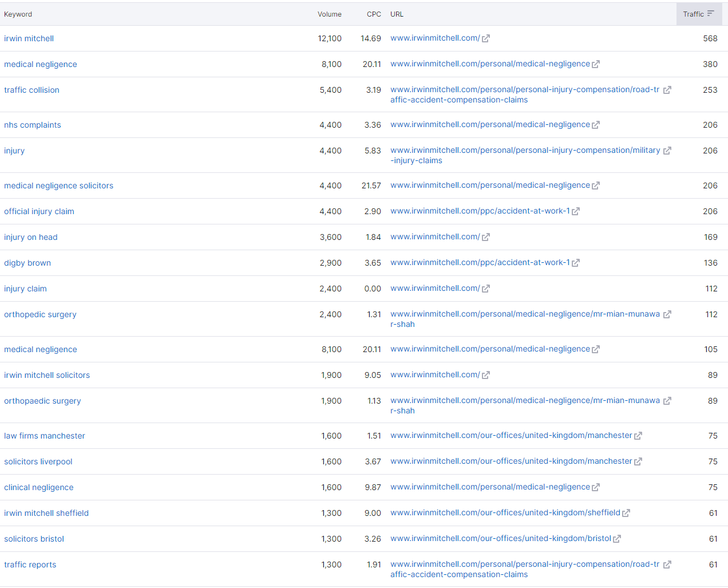The width and height of the screenshot is (728, 588).
Task: Open external link icon in solicitors bristol row
Action: point(616,539)
